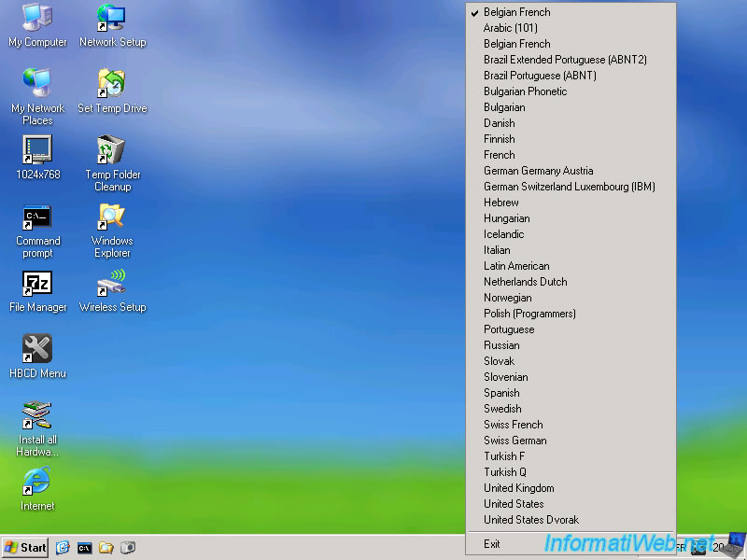The image size is (747, 560).
Task: Open the My Computer desktop icon
Action: (37, 25)
